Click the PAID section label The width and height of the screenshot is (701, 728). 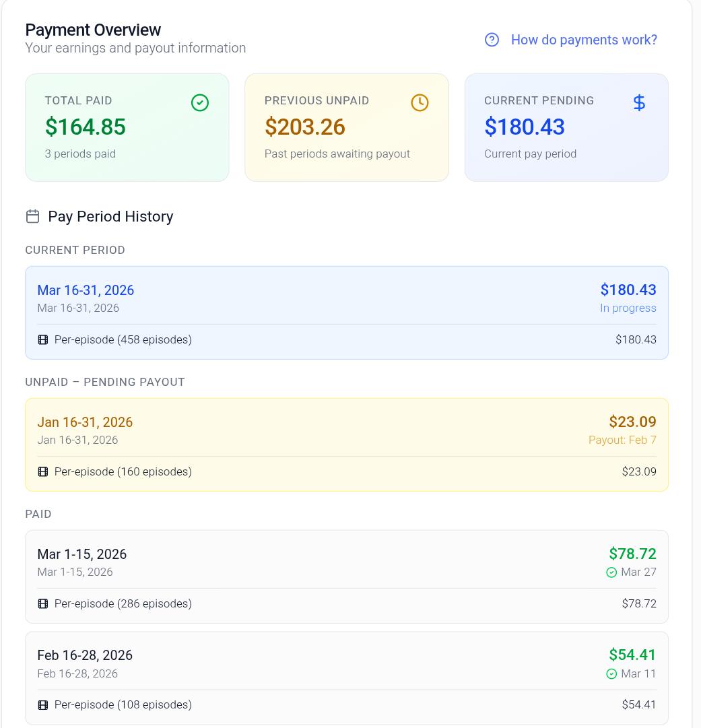pos(38,514)
